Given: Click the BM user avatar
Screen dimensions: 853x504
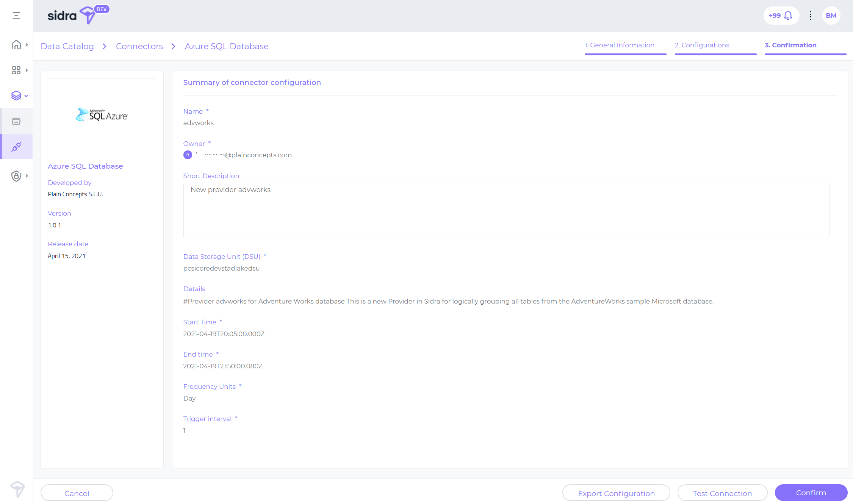Looking at the screenshot, I should [831, 16].
